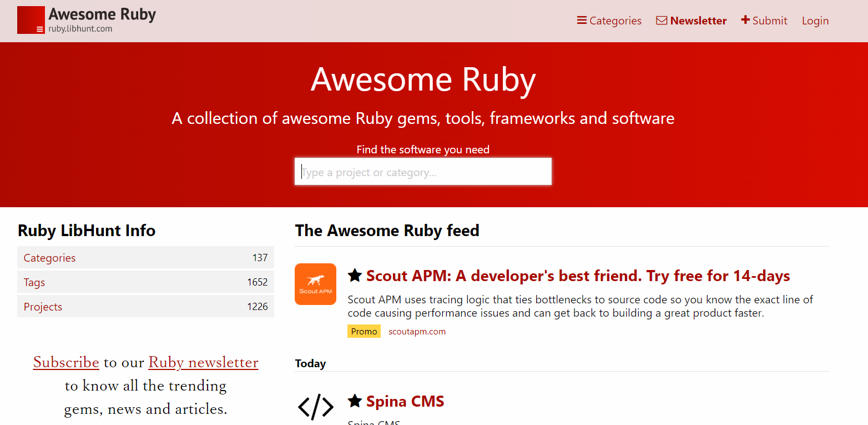Click Submit in the top navigation
The height and width of the screenshot is (425, 868).
pyautogui.click(x=764, y=21)
